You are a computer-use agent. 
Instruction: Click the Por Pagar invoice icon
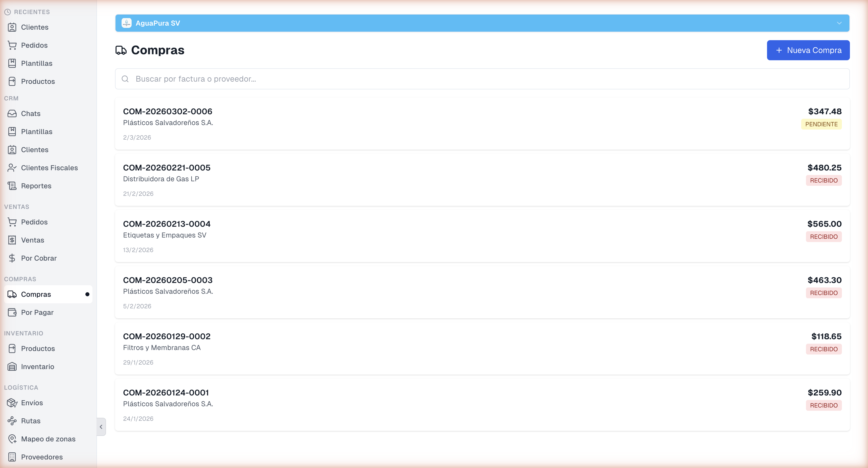click(x=12, y=312)
